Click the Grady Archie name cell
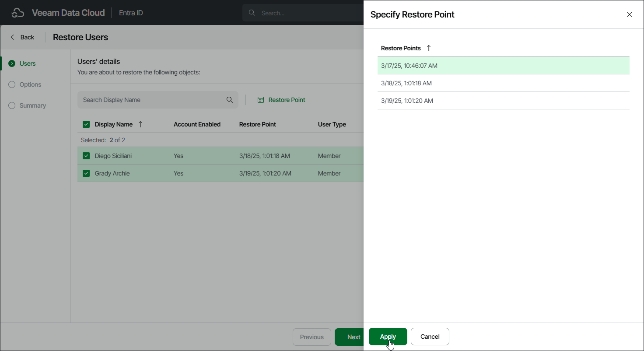Screen dimensions: 644x351 coord(112,173)
